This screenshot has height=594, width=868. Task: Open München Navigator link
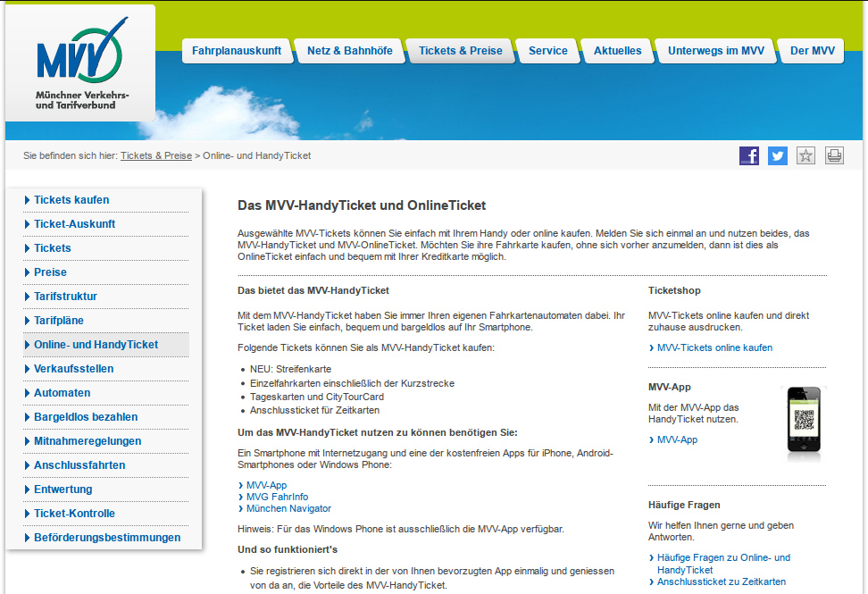click(x=288, y=509)
